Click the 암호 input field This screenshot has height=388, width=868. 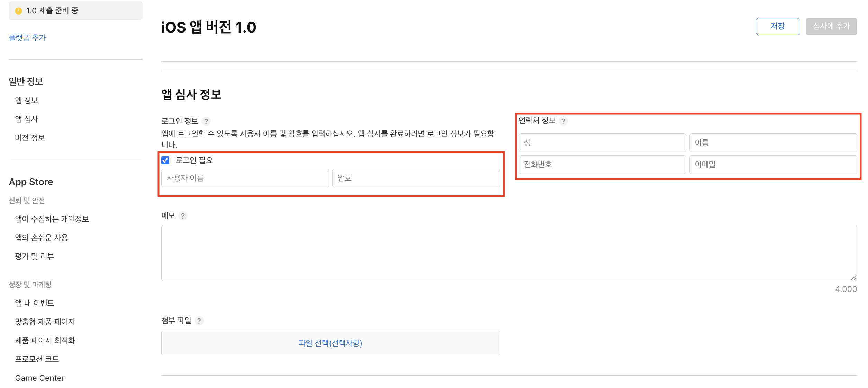point(415,178)
